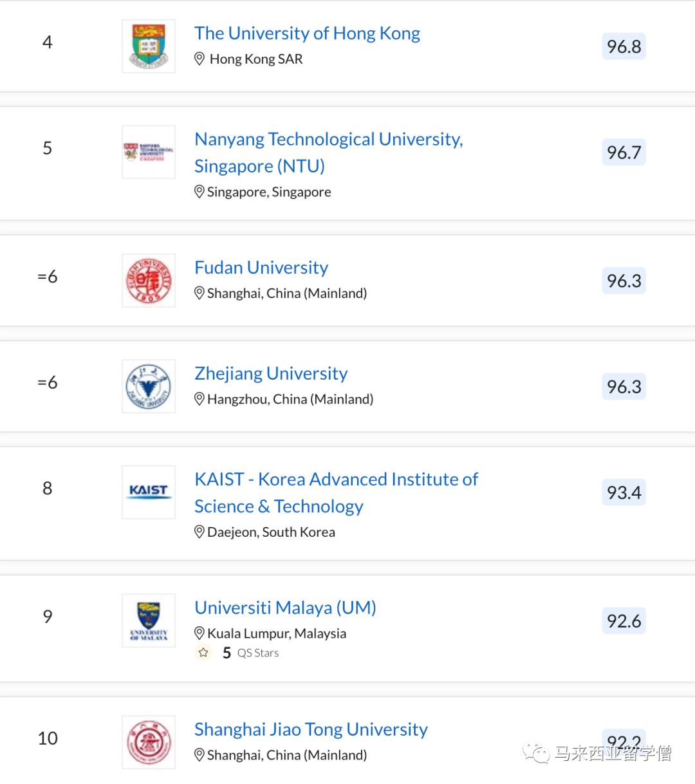Click the location pin beside Hong Kong SAR
695x784 pixels.
[x=199, y=59]
